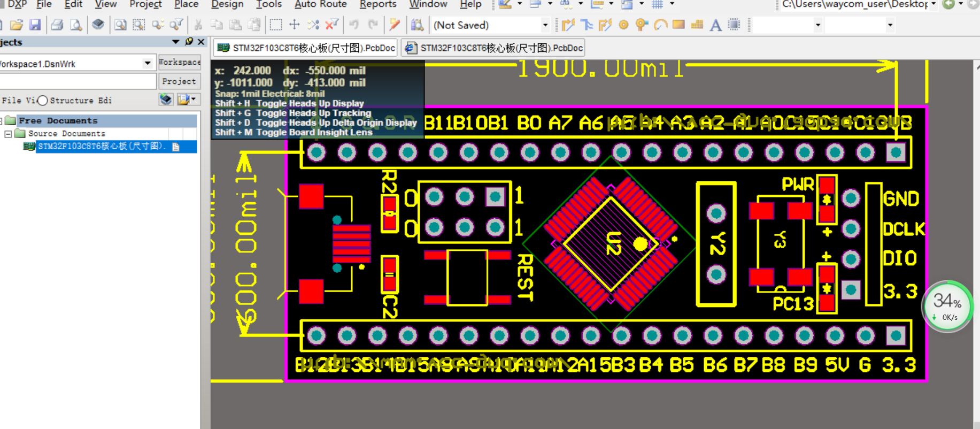Start interactive routing tool
The image size is (980, 429).
(568, 25)
